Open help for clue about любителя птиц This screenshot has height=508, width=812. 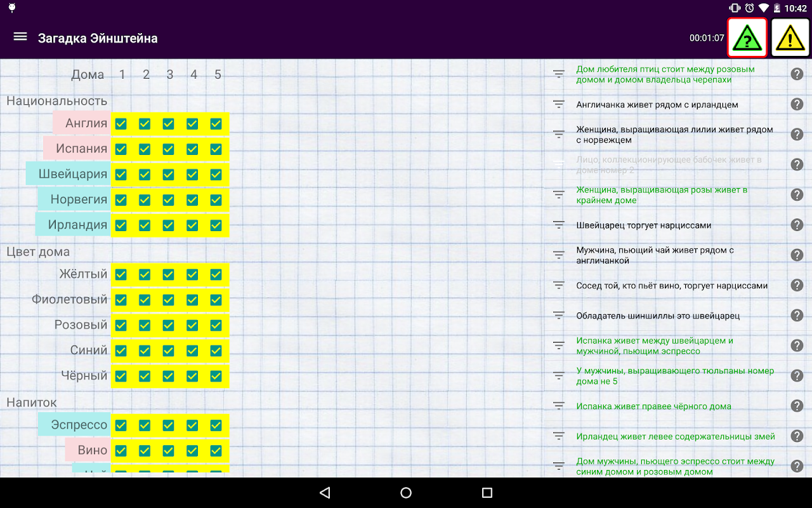(797, 74)
